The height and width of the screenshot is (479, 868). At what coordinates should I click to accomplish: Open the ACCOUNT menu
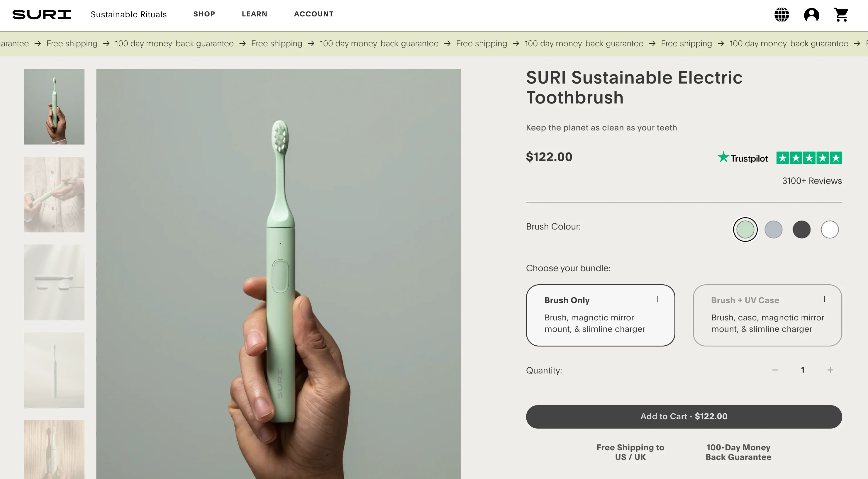[314, 14]
